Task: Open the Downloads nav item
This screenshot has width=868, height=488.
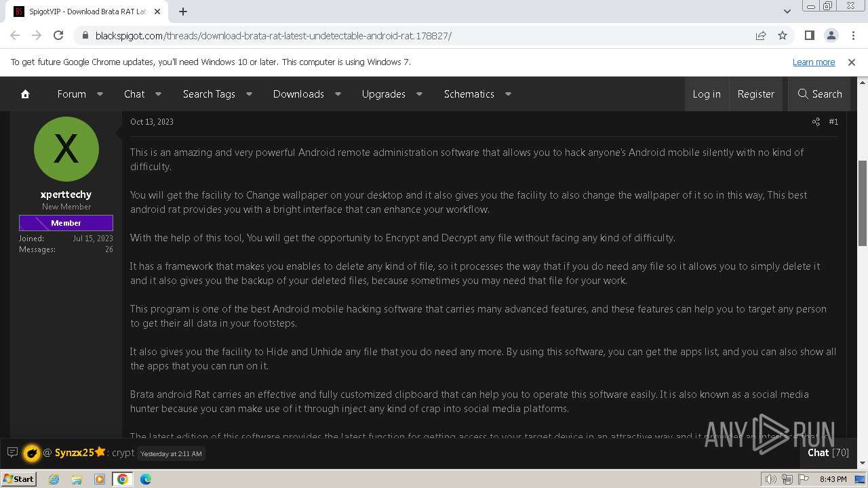Action: (x=298, y=94)
